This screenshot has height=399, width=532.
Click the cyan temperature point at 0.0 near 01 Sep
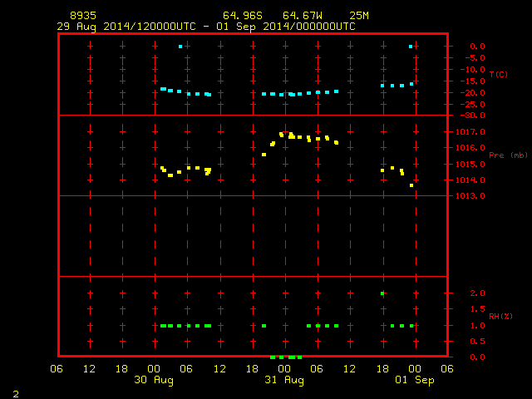(411, 47)
